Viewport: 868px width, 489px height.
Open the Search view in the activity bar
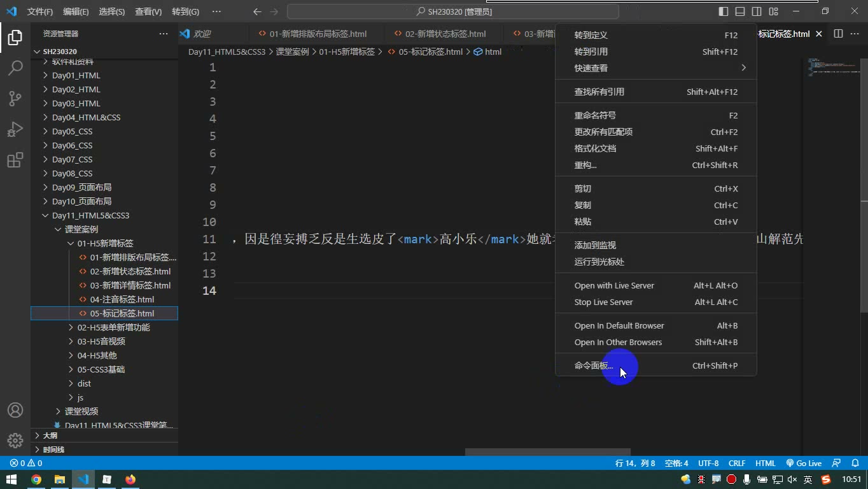[x=15, y=67]
